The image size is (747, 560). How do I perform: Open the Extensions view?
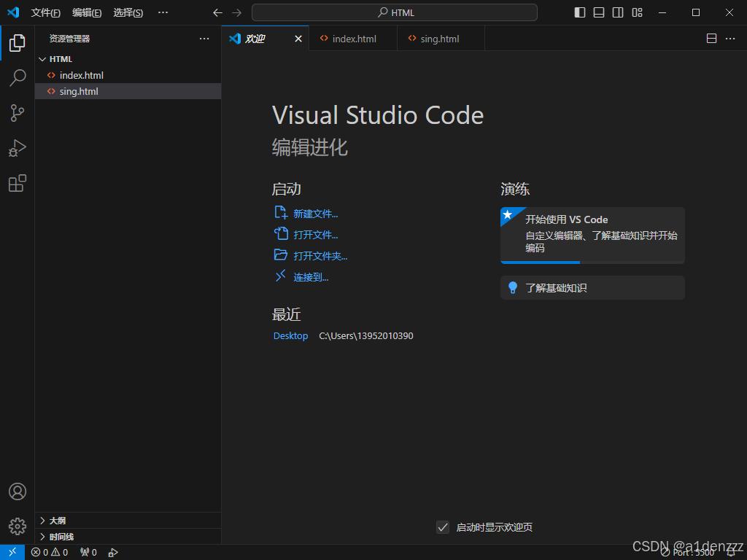18,183
